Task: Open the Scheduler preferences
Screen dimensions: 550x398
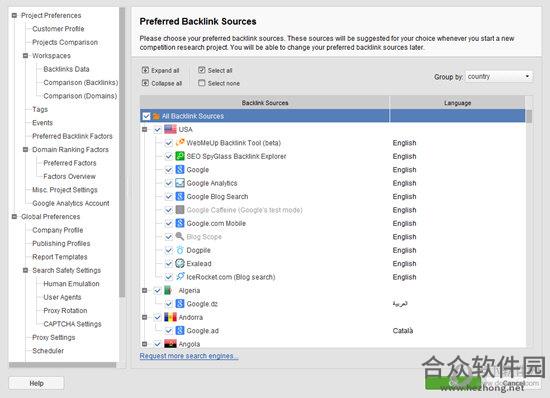Action: pos(48,351)
